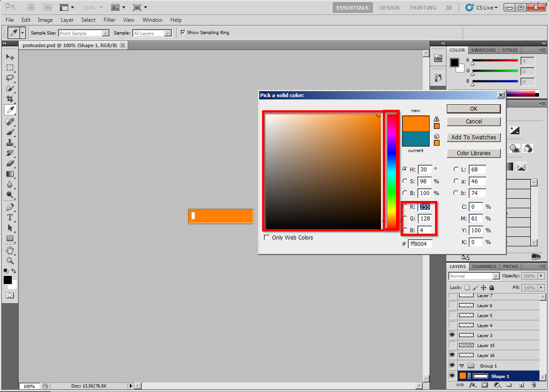Hide Layer 3 with its eye icon
Viewport: 549px width, 392px height.
tap(452, 335)
